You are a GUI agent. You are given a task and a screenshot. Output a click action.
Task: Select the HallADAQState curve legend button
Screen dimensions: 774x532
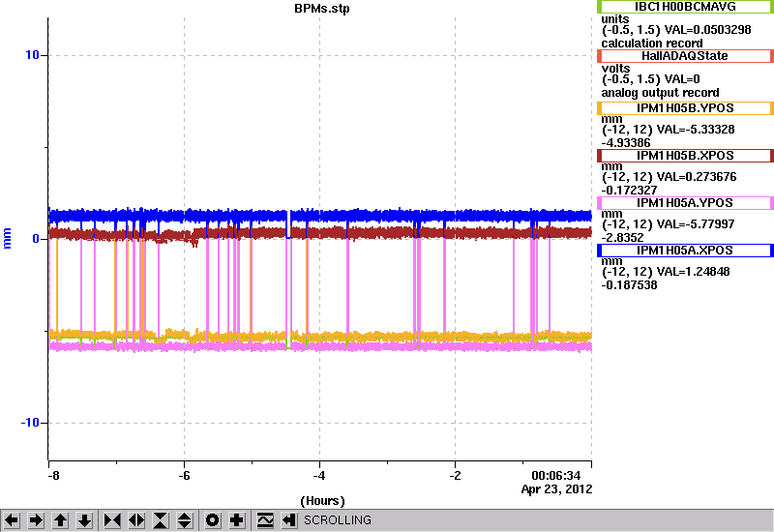coord(685,56)
